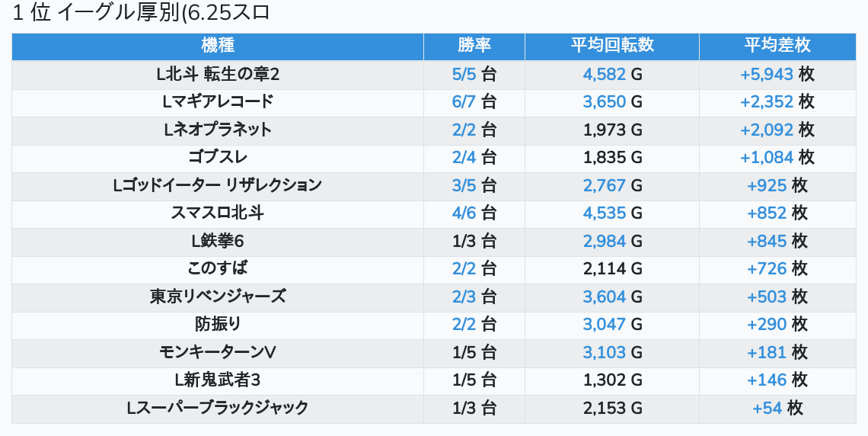The image size is (868, 436).
Task: Sort table by 平均差枚 header
Action: tap(777, 46)
